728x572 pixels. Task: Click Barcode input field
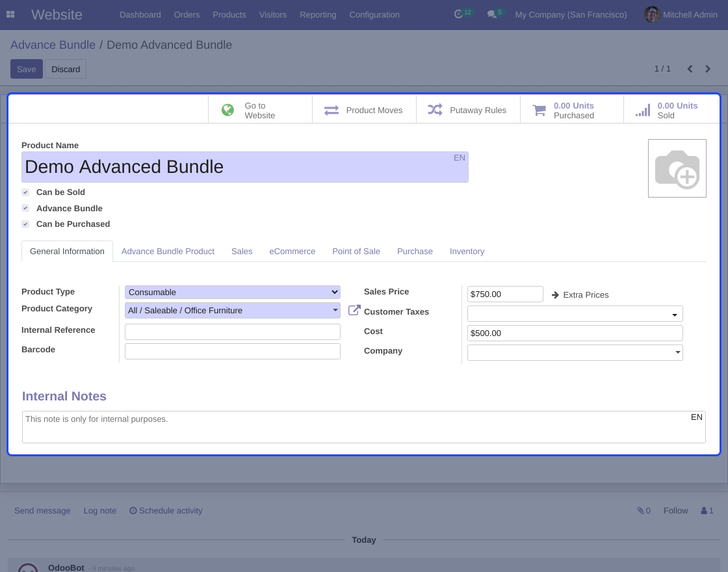(x=233, y=352)
